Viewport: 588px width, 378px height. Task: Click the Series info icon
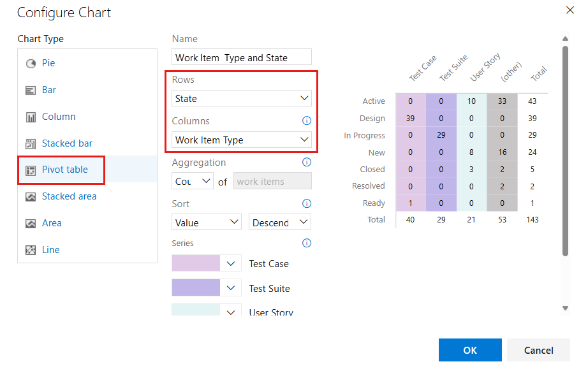[x=307, y=243]
